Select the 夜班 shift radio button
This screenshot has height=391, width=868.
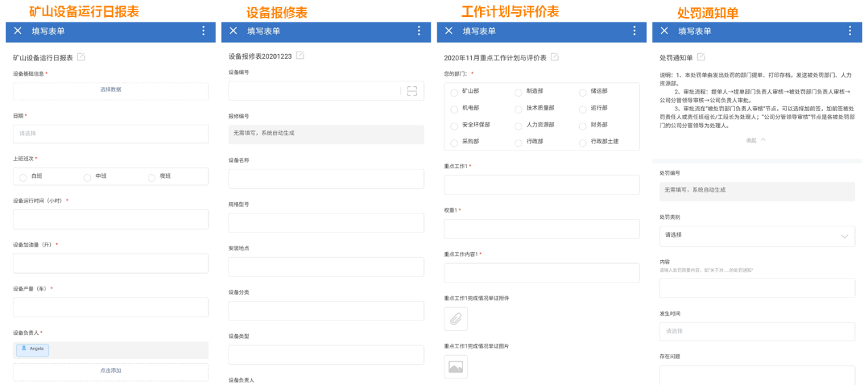152,177
